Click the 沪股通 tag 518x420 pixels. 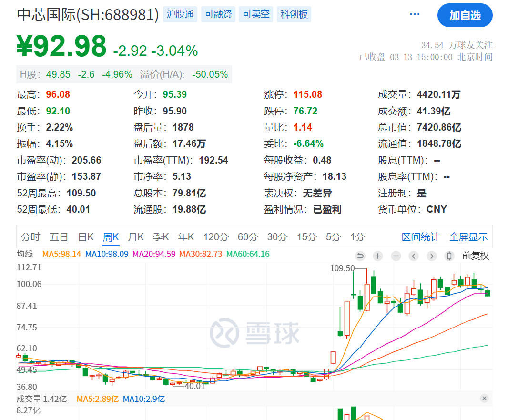(x=180, y=14)
